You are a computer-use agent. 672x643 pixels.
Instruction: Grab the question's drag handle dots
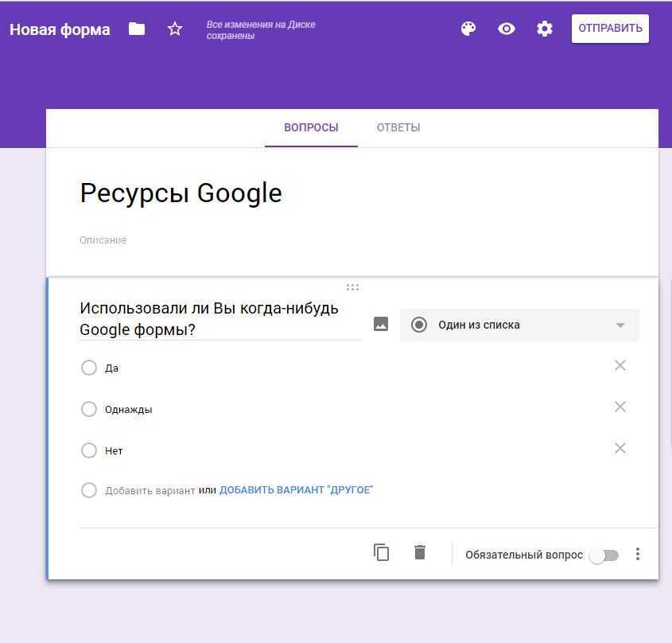coord(352,287)
